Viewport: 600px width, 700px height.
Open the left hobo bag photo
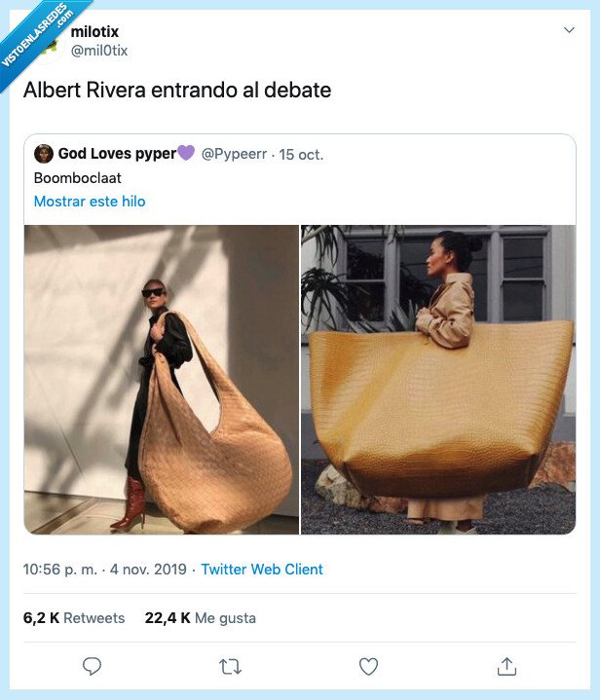pyautogui.click(x=162, y=380)
